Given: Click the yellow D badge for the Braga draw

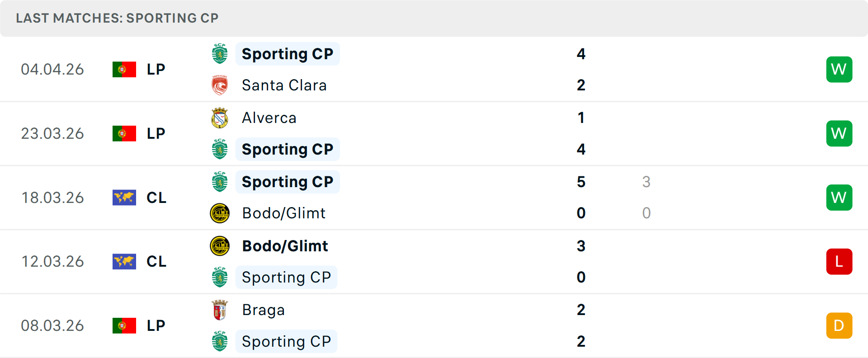Looking at the screenshot, I should pyautogui.click(x=839, y=325).
